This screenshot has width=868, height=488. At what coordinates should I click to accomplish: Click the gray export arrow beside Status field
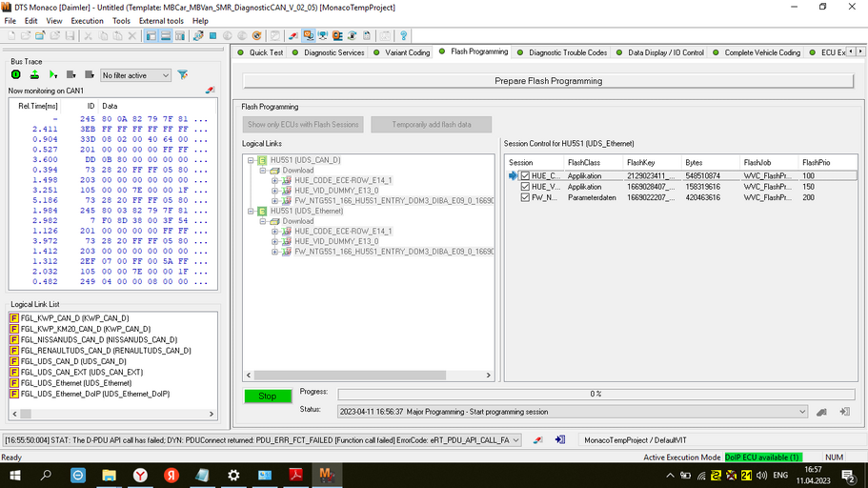[844, 412]
